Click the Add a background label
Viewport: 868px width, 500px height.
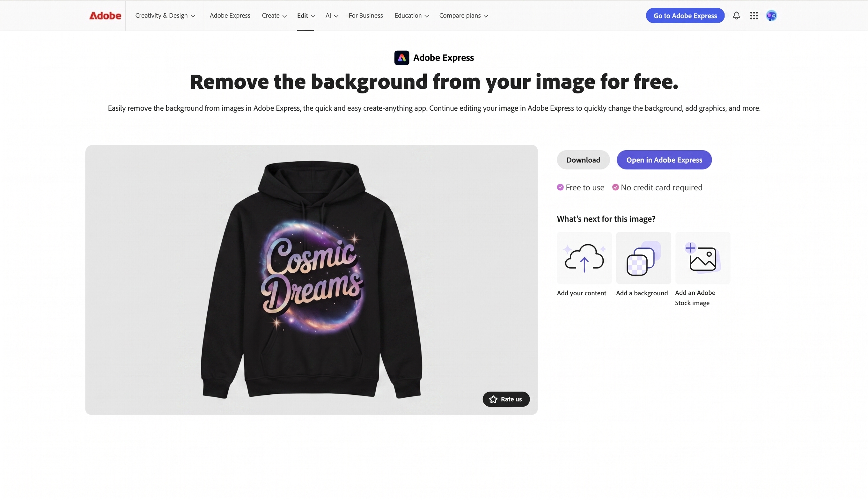click(642, 293)
